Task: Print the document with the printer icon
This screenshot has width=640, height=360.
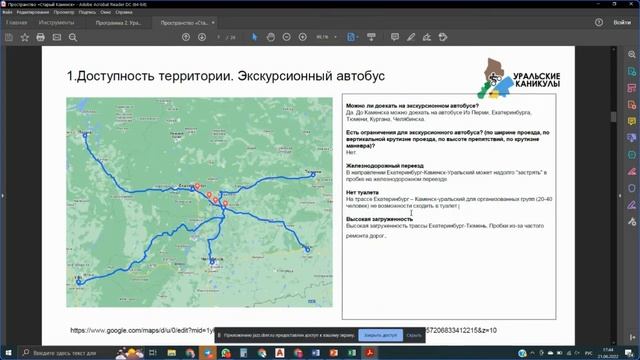Action: 40,38
